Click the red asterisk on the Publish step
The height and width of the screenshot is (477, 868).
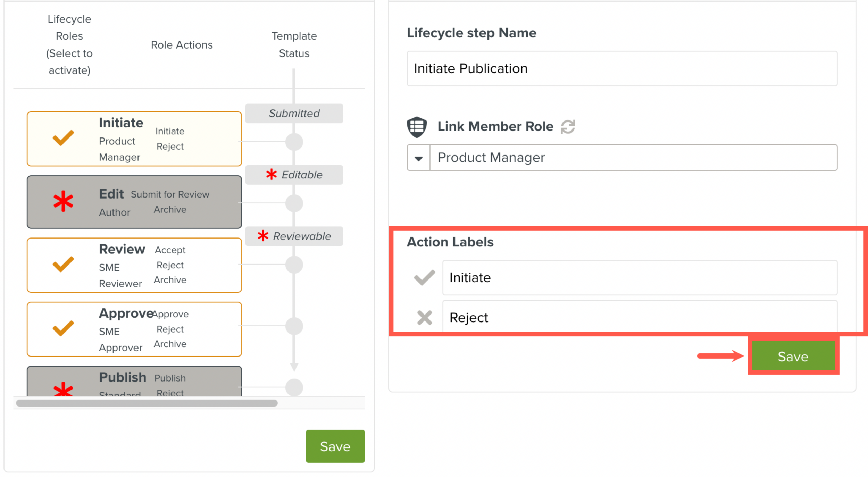coord(63,389)
